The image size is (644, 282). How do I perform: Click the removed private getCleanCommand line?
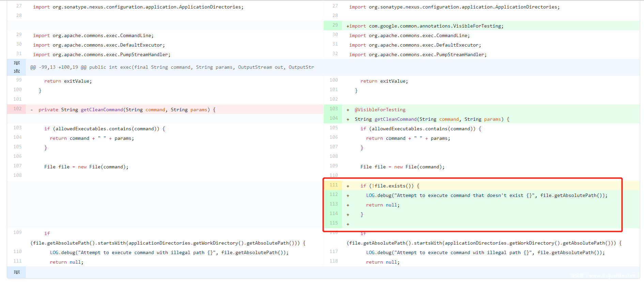click(x=127, y=110)
